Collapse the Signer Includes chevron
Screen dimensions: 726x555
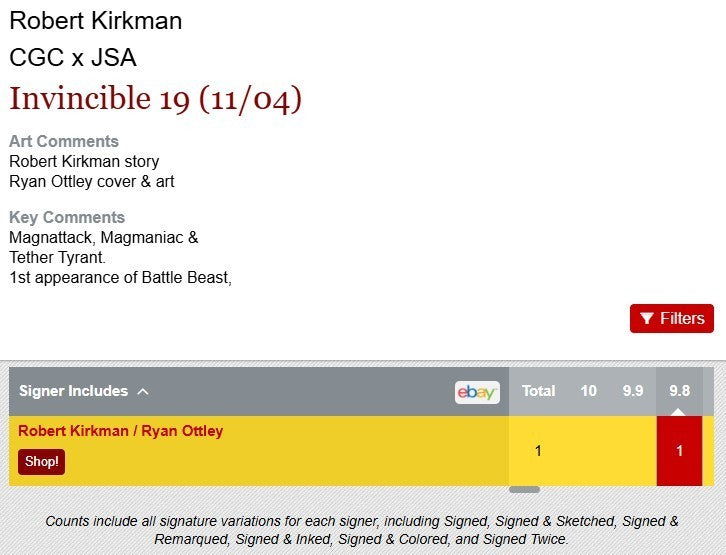pos(143,392)
